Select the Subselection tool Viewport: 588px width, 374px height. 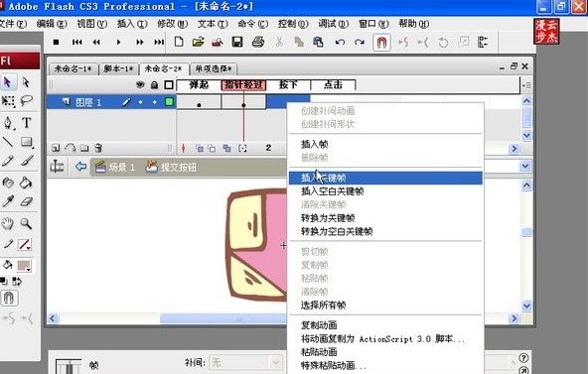pos(26,82)
